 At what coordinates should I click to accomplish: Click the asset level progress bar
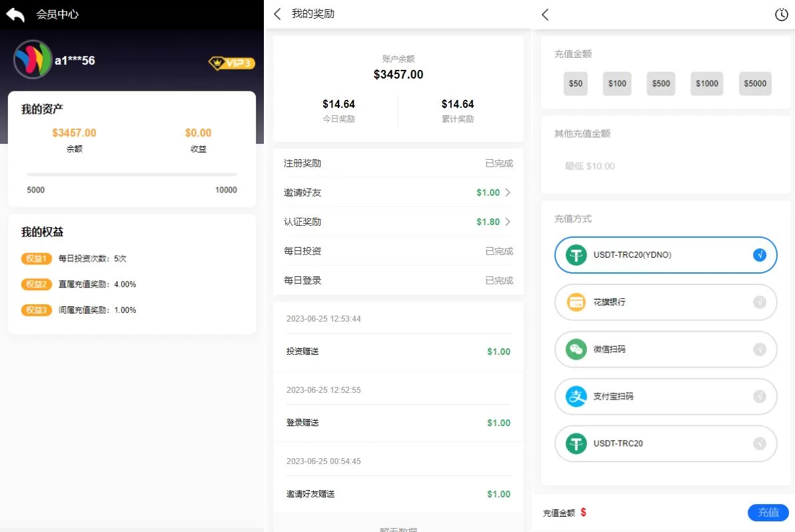click(x=131, y=174)
